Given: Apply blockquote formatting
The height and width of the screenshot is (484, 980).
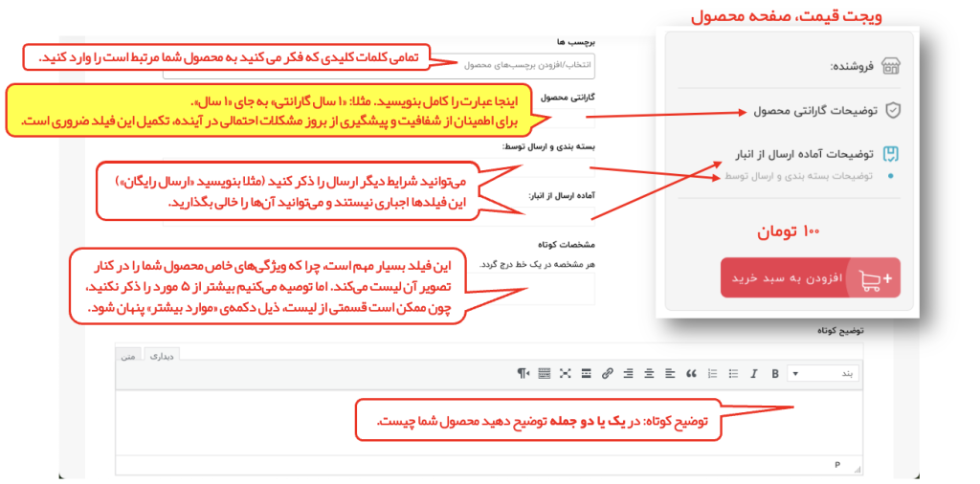Looking at the screenshot, I should coord(690,373).
